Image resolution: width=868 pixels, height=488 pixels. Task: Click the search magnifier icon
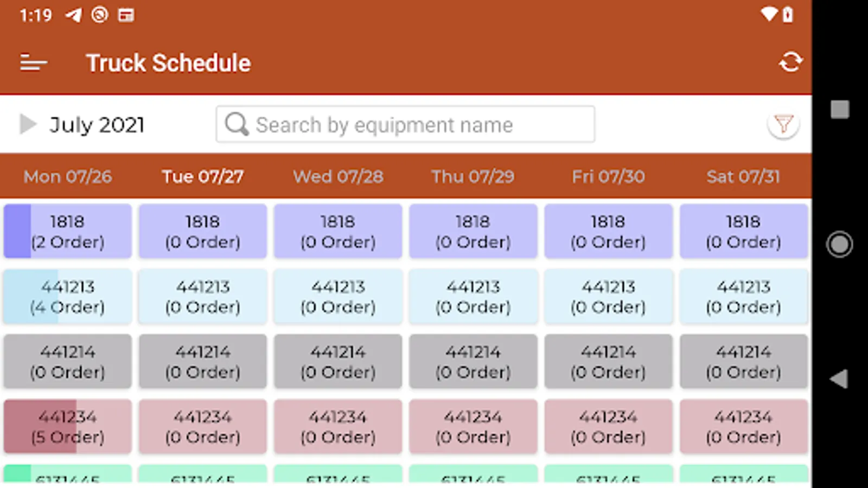(x=237, y=124)
